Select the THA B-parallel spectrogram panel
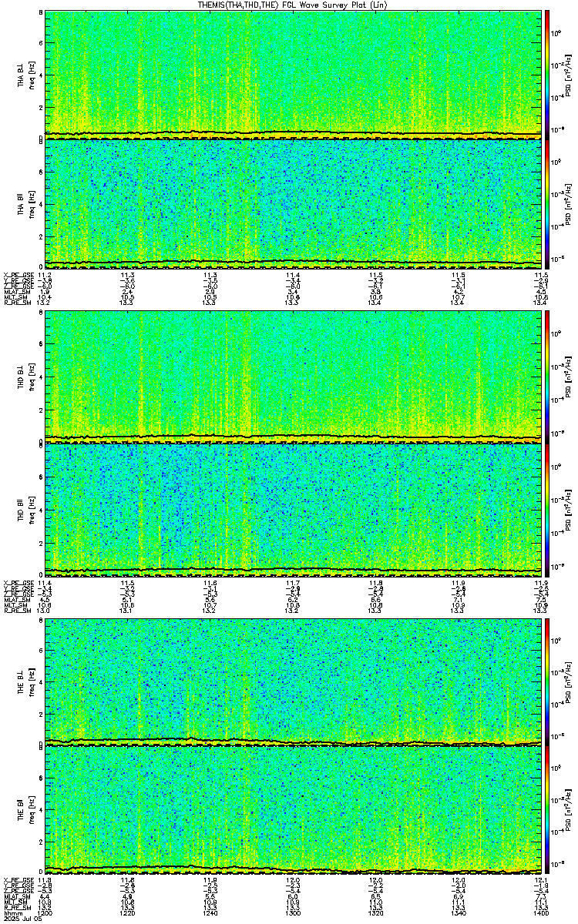The height and width of the screenshot is (924, 578). [x=293, y=203]
